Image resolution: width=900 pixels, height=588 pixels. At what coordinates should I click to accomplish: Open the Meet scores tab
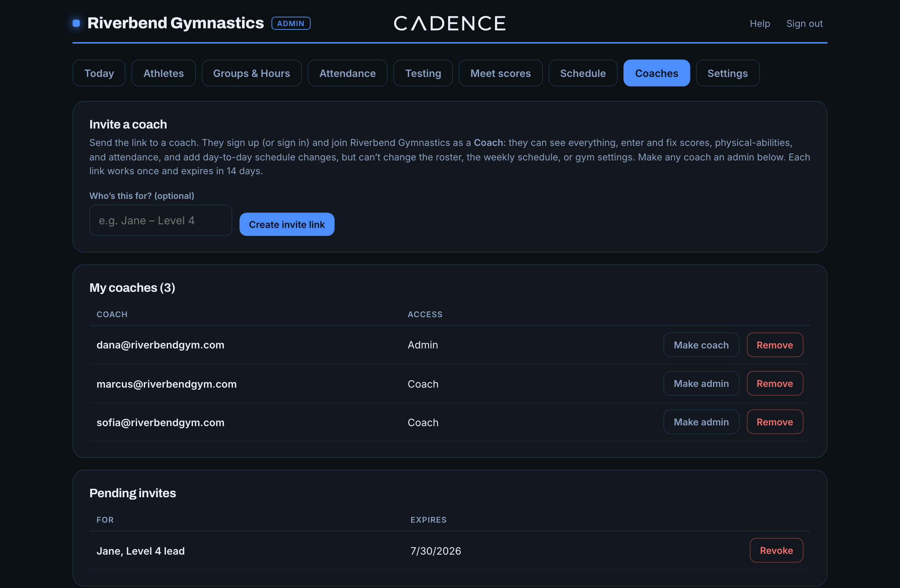pyautogui.click(x=500, y=73)
